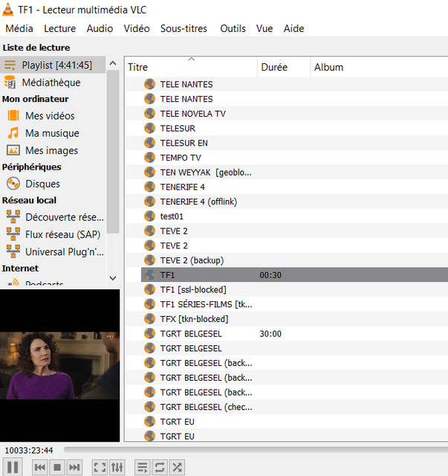Select TELE NOVELA TV globe icon

149,114
